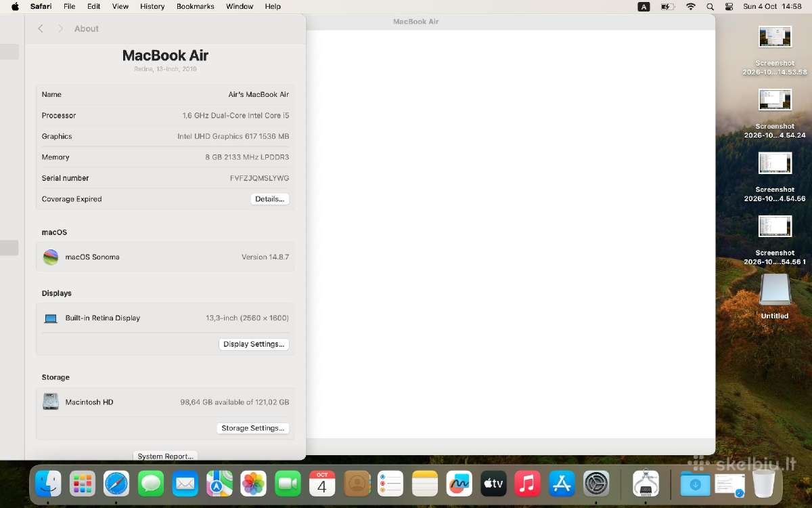Click the 1,6 GHz Dual-Core processor value
Viewport: 812px width, 508px height.
pyautogui.click(x=235, y=115)
